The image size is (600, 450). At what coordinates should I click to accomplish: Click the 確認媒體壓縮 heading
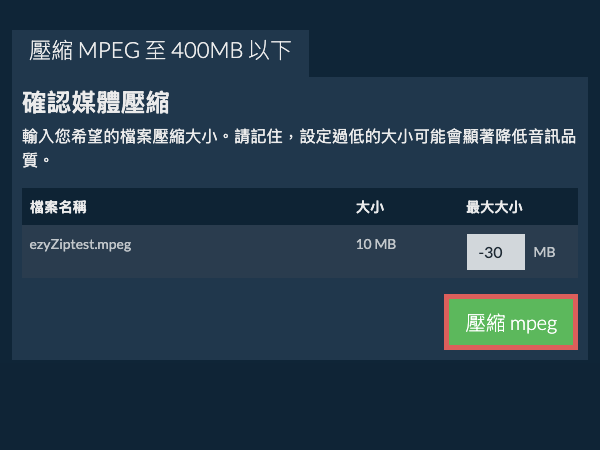tap(95, 102)
